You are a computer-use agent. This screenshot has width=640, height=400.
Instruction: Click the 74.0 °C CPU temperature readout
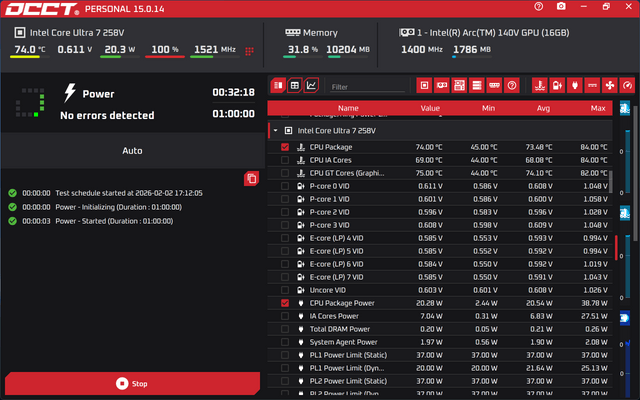click(30, 49)
